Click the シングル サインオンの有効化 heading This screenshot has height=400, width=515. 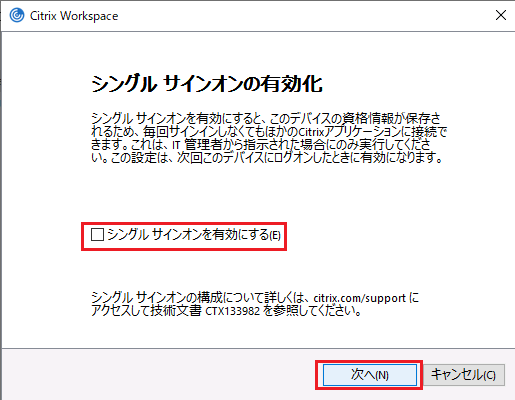(x=207, y=84)
